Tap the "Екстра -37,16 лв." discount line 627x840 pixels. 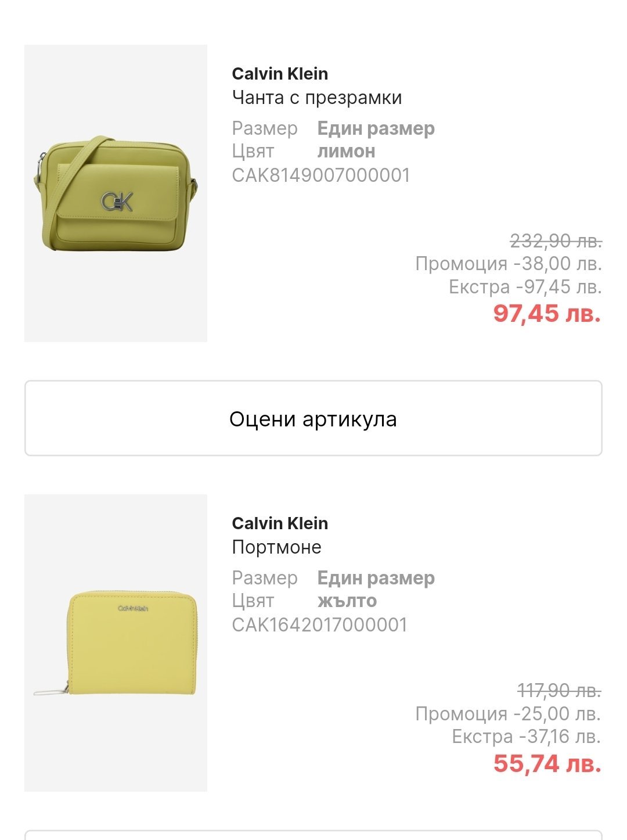tap(527, 737)
